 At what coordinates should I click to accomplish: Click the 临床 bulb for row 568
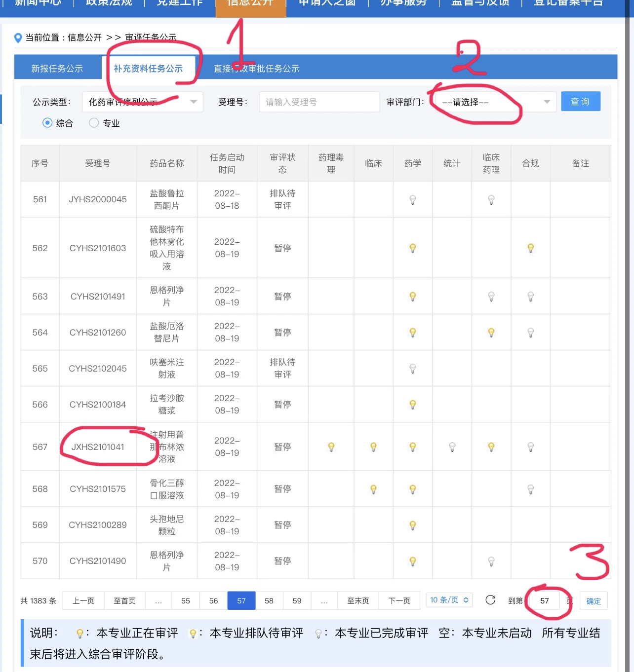pos(374,489)
